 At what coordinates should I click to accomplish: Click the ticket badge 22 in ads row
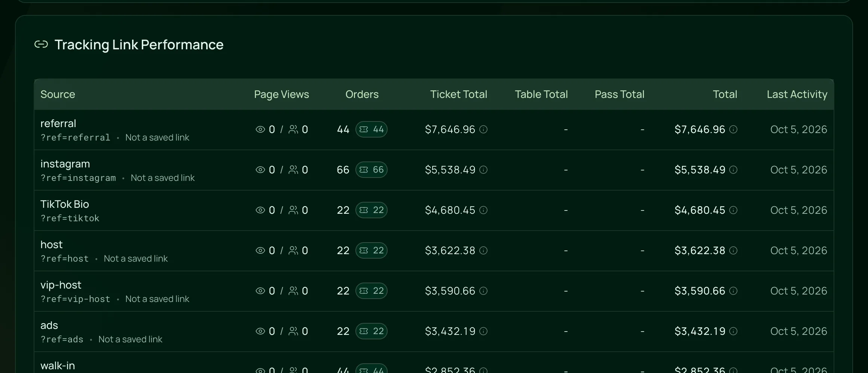pyautogui.click(x=371, y=331)
